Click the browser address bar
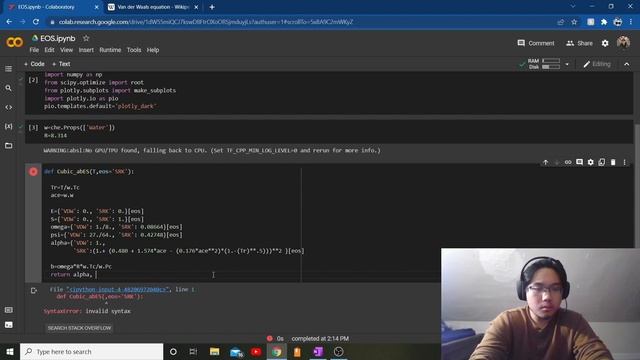 301,22
